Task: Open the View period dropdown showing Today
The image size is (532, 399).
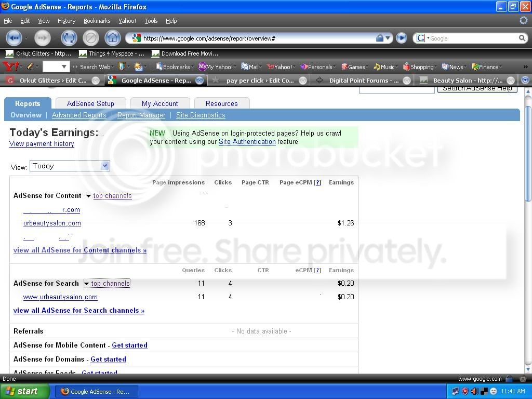Action: (70, 166)
